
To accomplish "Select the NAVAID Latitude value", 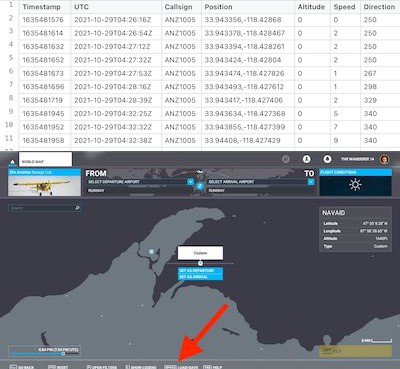I will 375,223.
